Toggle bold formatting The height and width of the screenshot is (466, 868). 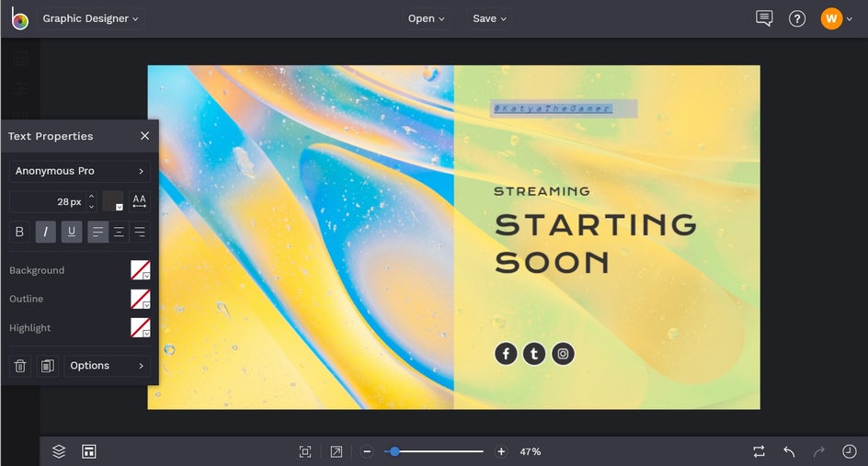click(x=19, y=232)
